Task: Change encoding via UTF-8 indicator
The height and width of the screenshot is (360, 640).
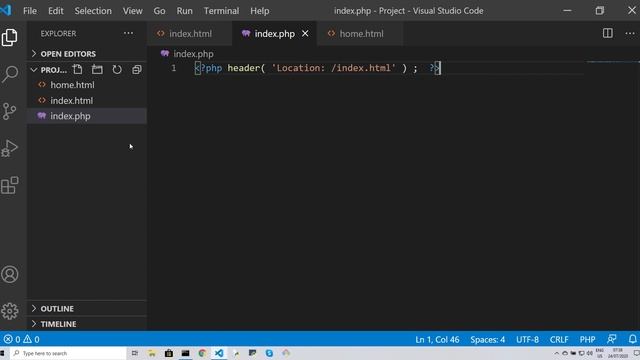Action: pos(527,339)
